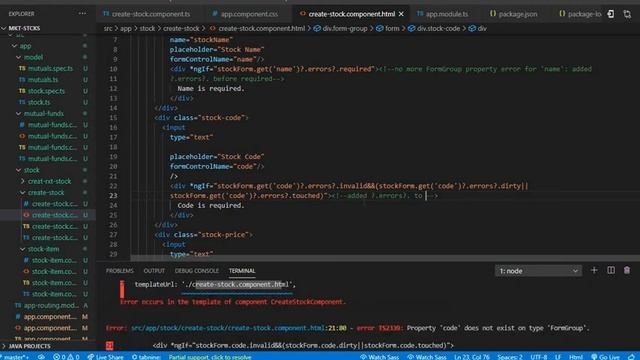Click div.stock-code in the breadcrumb
Viewport: 640px width, 360px height.
pos(438,29)
